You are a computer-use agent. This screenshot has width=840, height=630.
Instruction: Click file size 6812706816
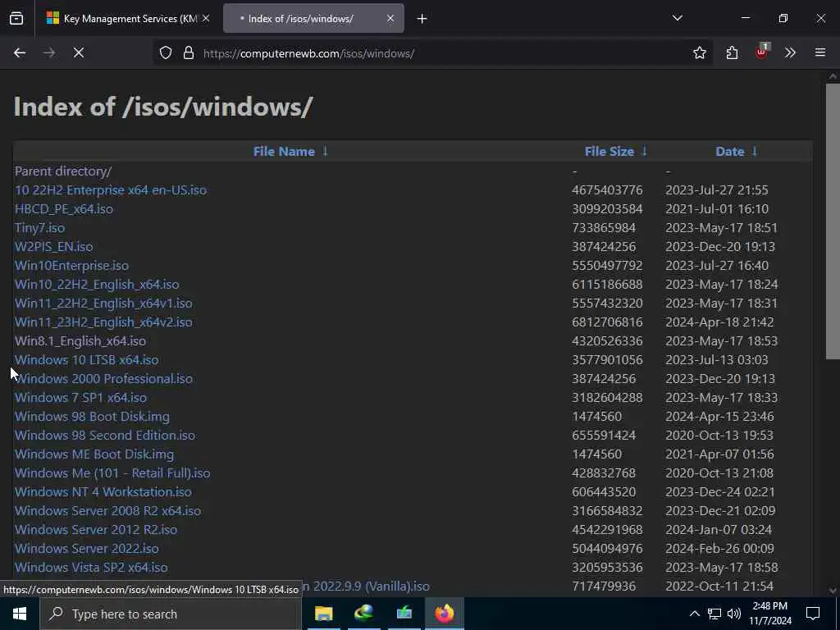click(607, 322)
